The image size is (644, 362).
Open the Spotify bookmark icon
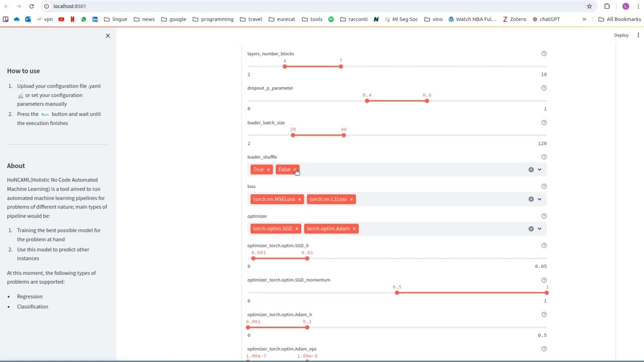tap(331, 19)
